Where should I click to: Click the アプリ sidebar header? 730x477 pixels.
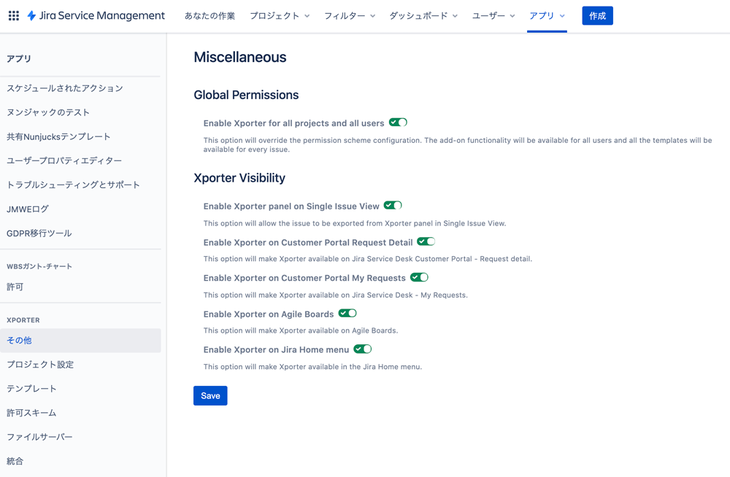point(19,59)
